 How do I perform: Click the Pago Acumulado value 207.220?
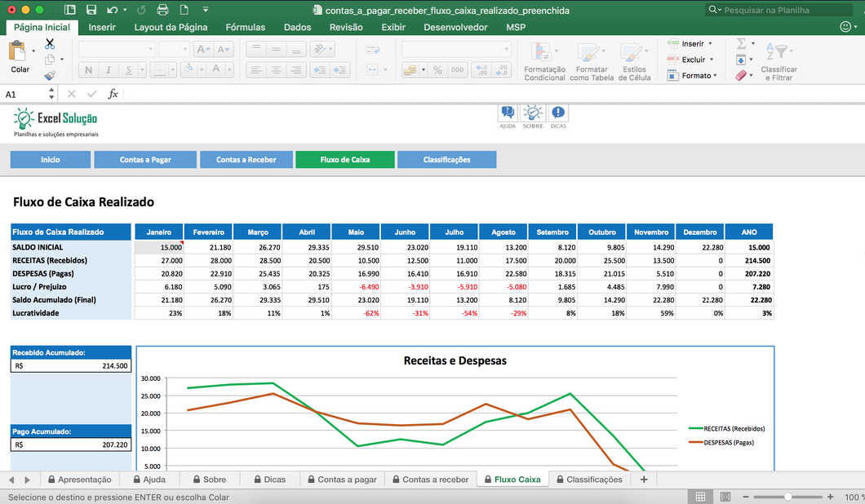pos(115,444)
